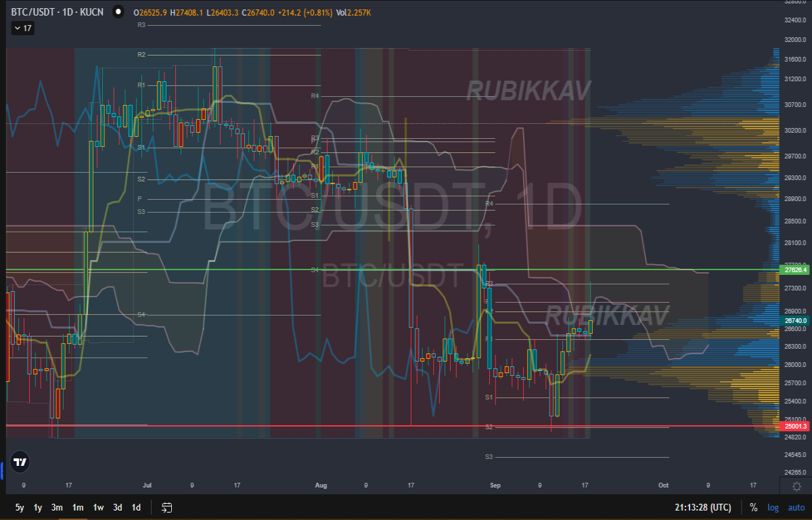Screen dimensions: 812x520
Task: Click the red 25001.3 price label
Action: pyautogui.click(x=796, y=427)
